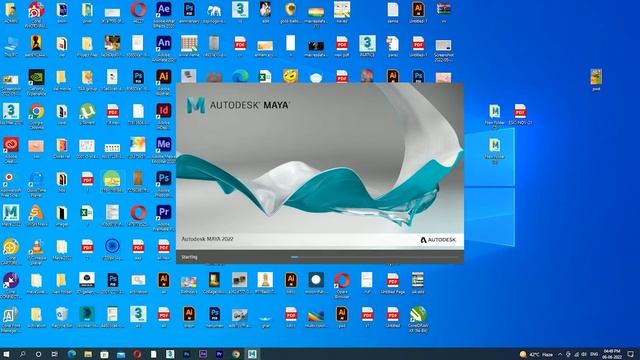Open Google Chrome from the taskbar
The height and width of the screenshot is (360, 640).
[236, 354]
